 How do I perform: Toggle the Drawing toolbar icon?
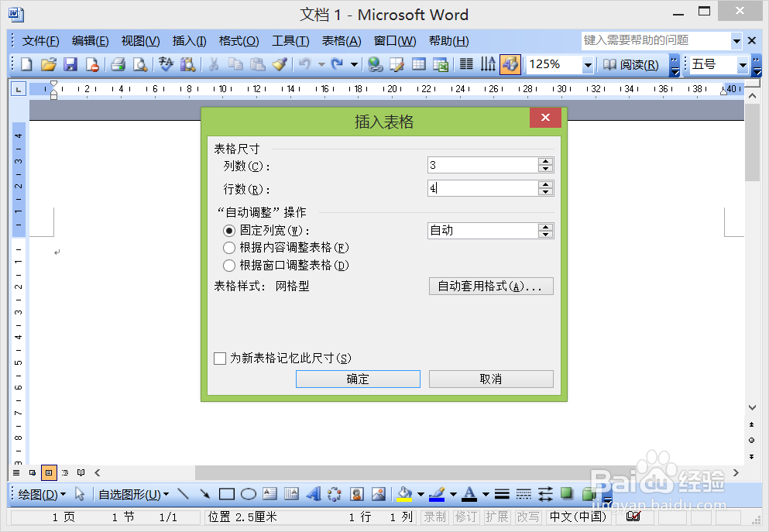(510, 64)
